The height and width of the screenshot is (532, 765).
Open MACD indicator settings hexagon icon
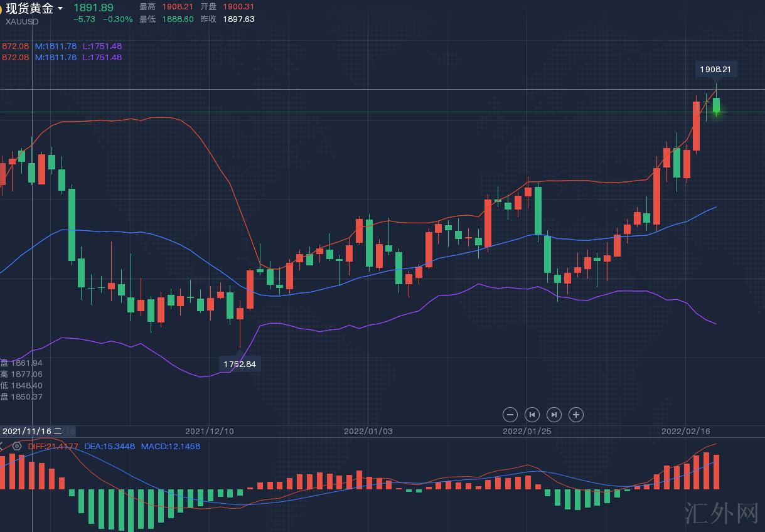[x=17, y=446]
